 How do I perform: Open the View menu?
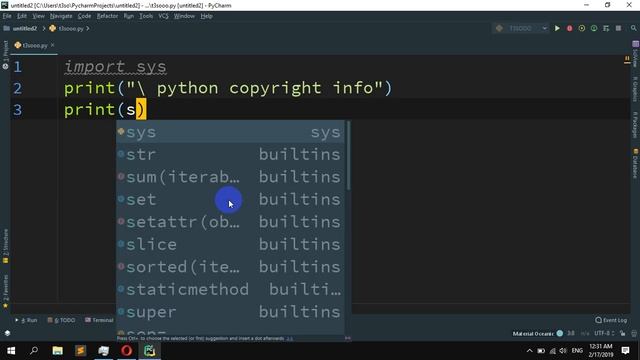[38, 16]
